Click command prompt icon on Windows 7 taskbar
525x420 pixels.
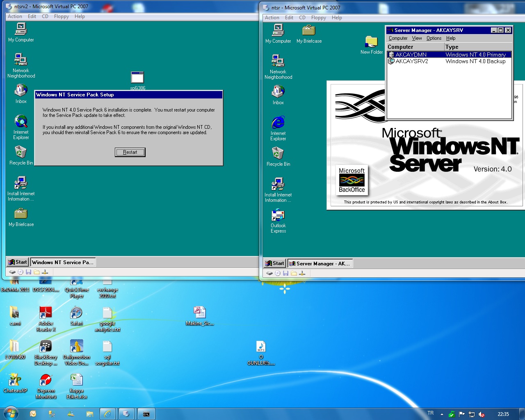tap(146, 414)
